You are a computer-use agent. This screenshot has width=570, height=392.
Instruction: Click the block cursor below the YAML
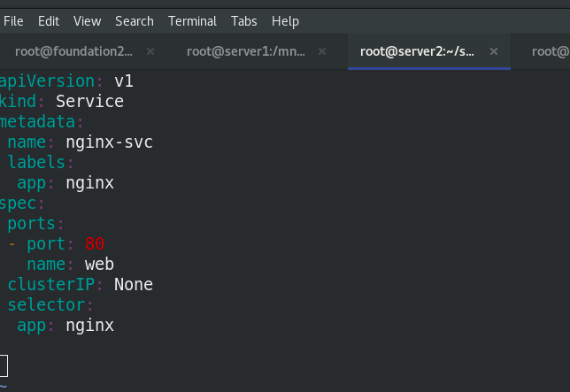coord(4,365)
